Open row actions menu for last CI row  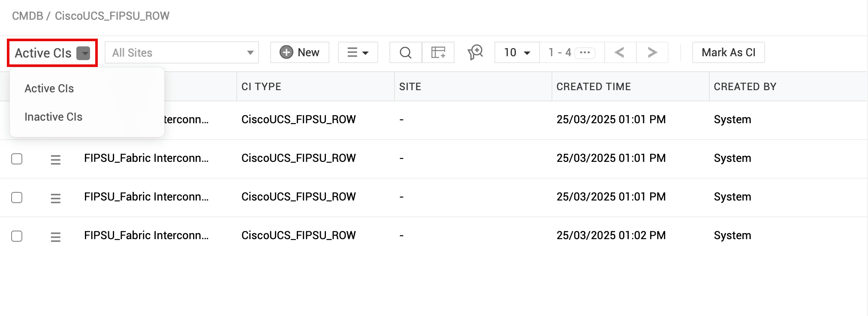(x=55, y=237)
